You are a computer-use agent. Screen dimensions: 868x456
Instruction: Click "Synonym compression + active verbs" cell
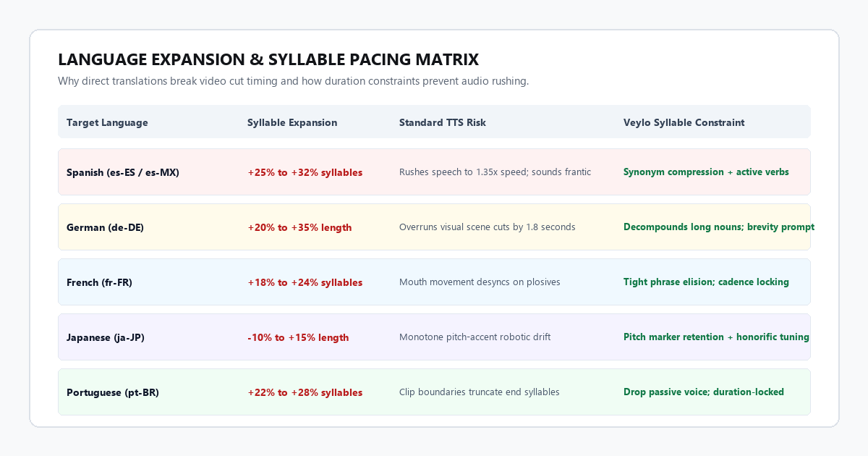click(706, 172)
